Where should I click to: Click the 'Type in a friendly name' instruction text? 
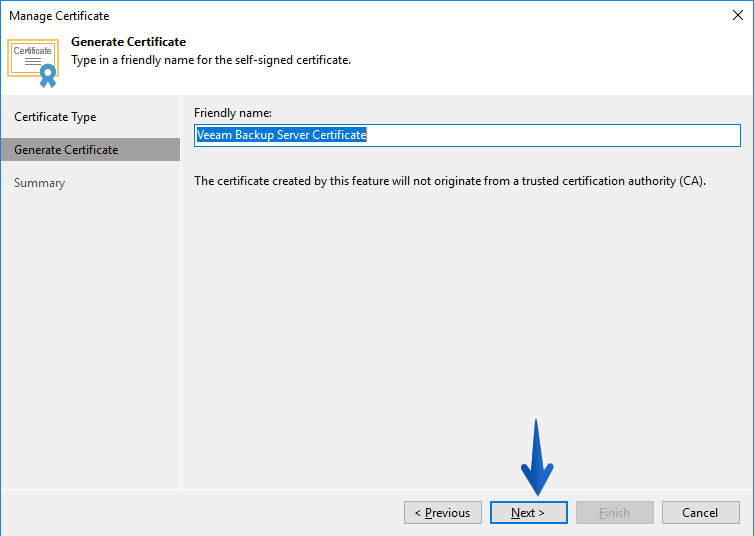[211, 60]
